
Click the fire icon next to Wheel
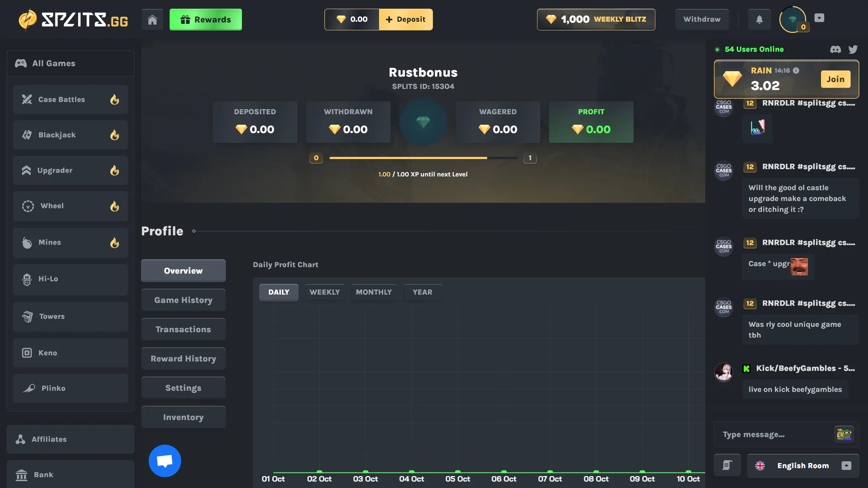(x=115, y=206)
